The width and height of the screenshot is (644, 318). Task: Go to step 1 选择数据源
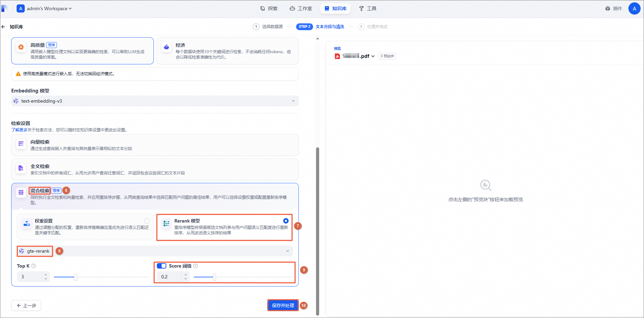click(x=268, y=27)
